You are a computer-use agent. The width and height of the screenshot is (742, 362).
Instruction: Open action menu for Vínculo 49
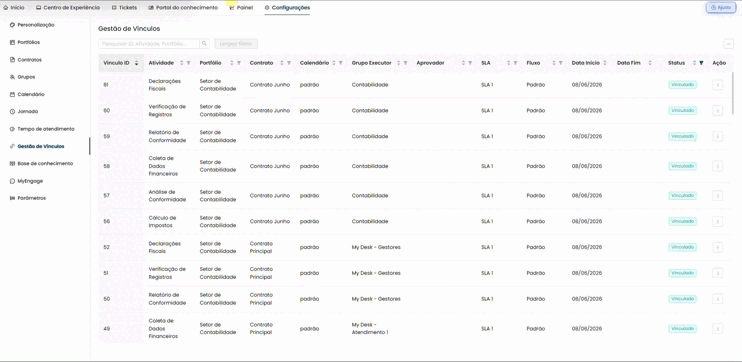point(717,328)
